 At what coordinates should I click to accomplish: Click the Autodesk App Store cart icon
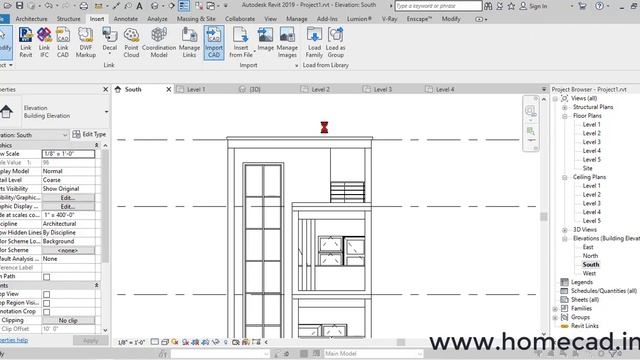[582, 6]
